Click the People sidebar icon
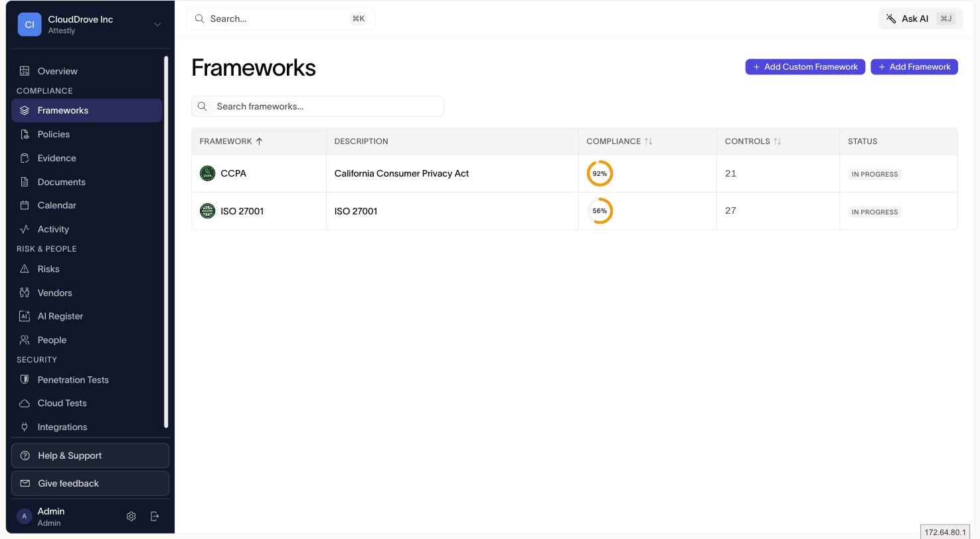Viewport: 980px width, 539px height. (x=25, y=340)
